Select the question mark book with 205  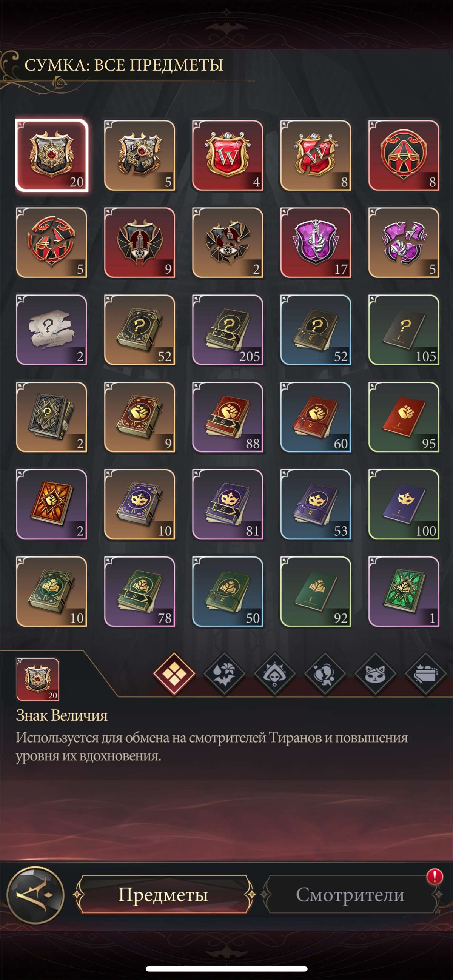pyautogui.click(x=228, y=330)
